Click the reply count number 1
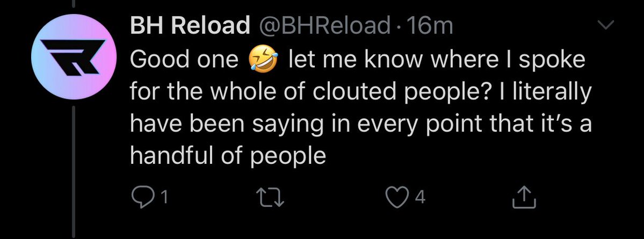 (x=164, y=198)
